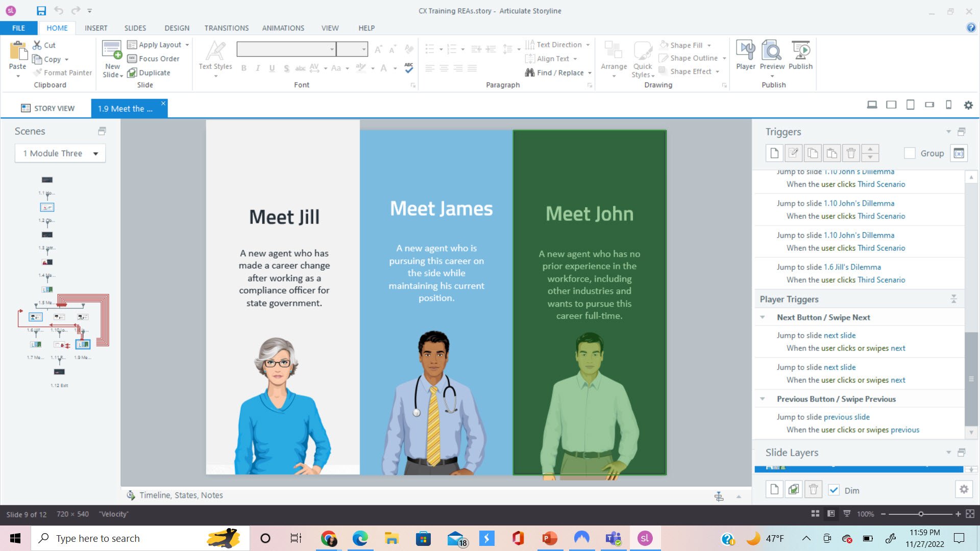
Task: Click the Arrange button
Action: 614,58
